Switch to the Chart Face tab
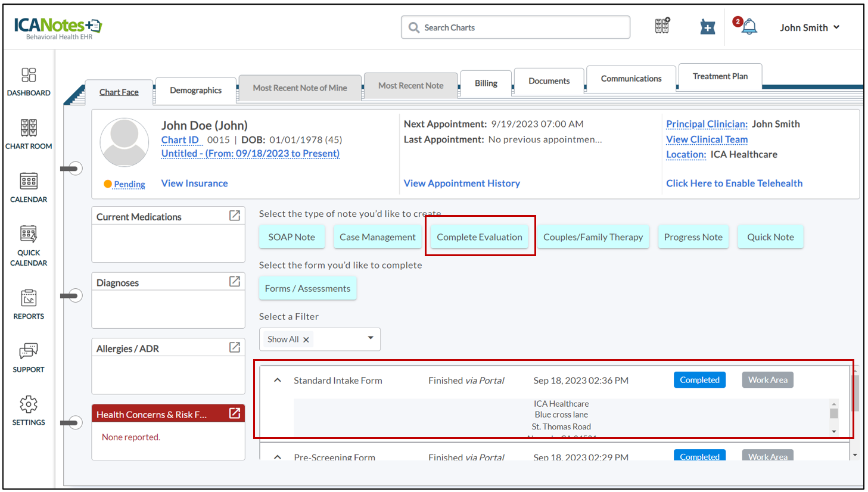The height and width of the screenshot is (492, 868). 119,92
